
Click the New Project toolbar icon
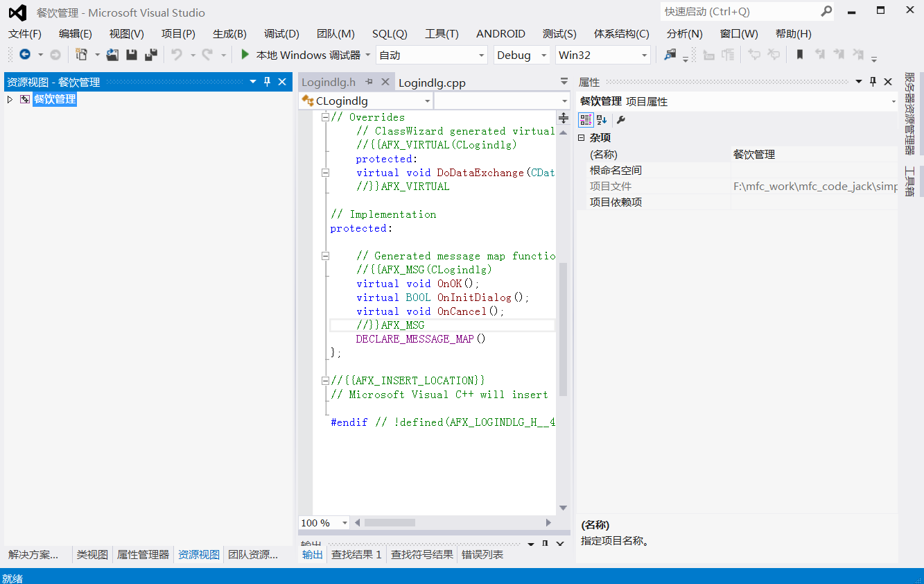(x=81, y=55)
